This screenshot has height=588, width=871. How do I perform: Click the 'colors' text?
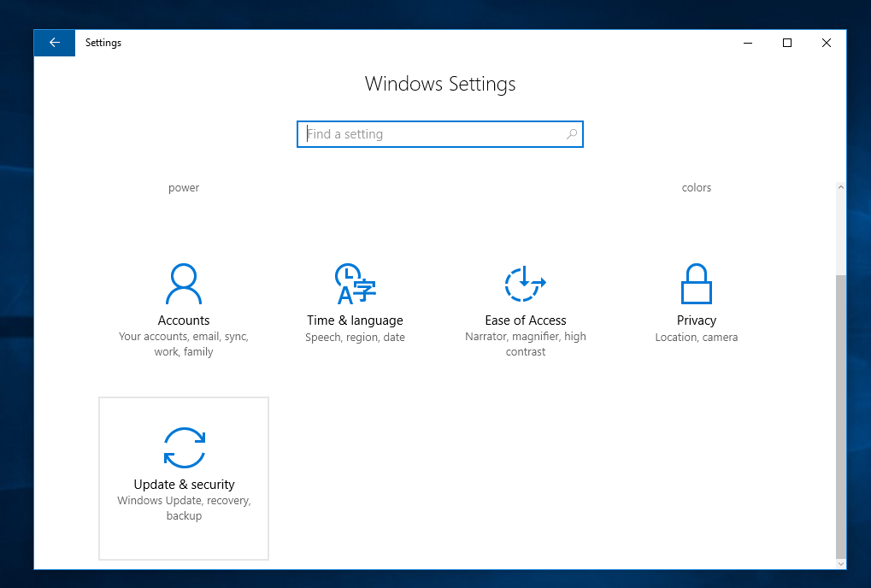click(697, 188)
